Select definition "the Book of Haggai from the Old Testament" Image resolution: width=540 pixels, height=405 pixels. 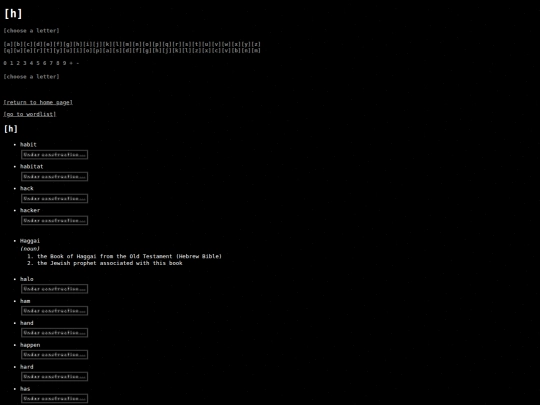pos(129,256)
